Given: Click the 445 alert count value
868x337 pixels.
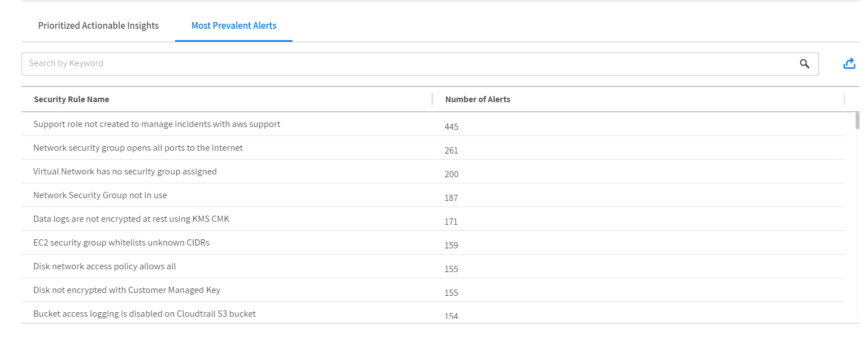Looking at the screenshot, I should pos(451,127).
